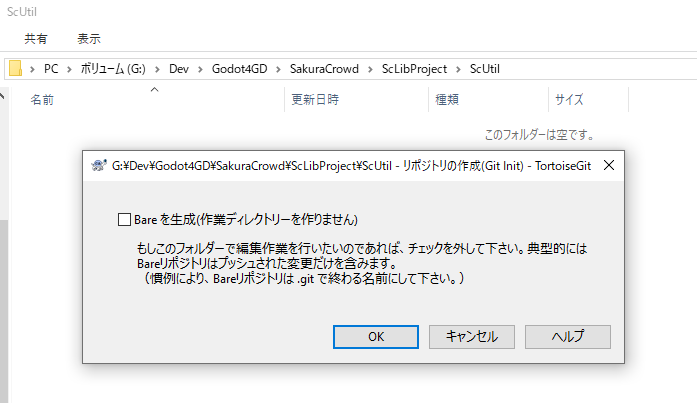Expand the chevron after ScLibProject
This screenshot has height=403, width=697.
[458, 69]
